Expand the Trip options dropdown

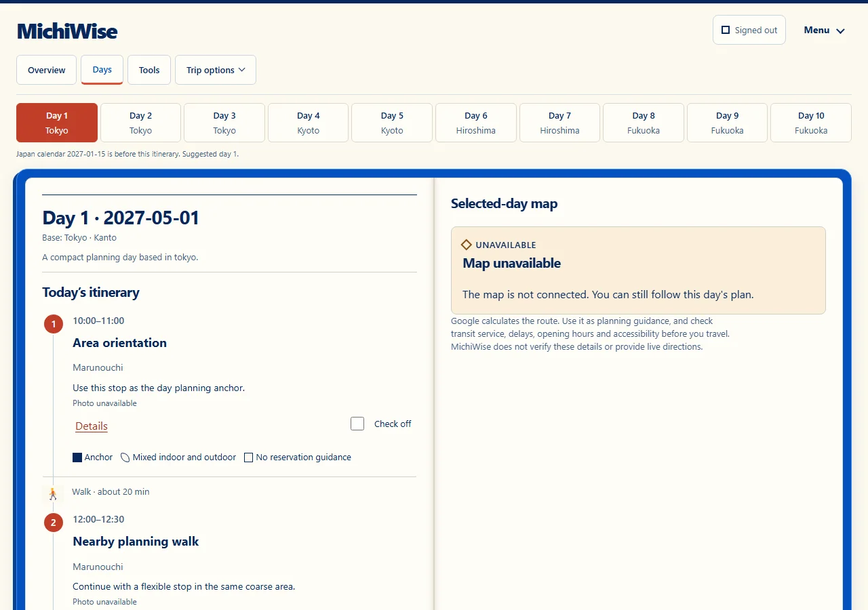point(216,70)
